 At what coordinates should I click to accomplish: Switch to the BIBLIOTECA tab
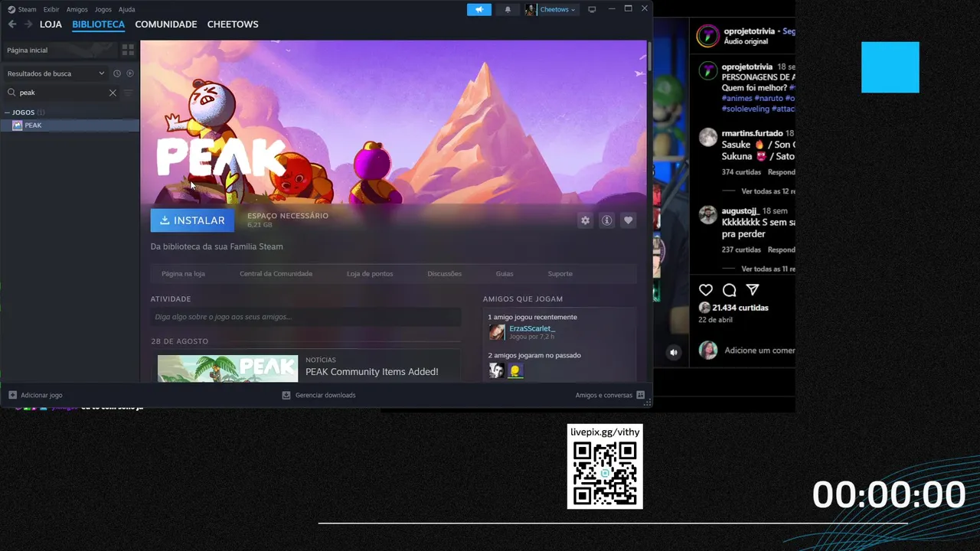coord(98,24)
